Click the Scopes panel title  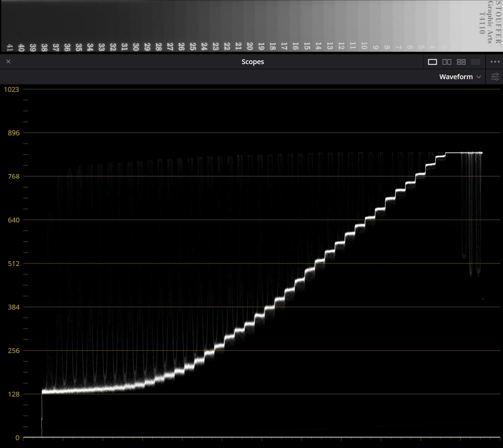click(x=253, y=62)
